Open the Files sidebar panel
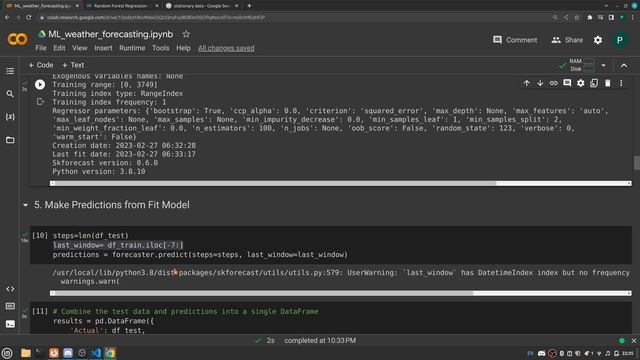 10,140
